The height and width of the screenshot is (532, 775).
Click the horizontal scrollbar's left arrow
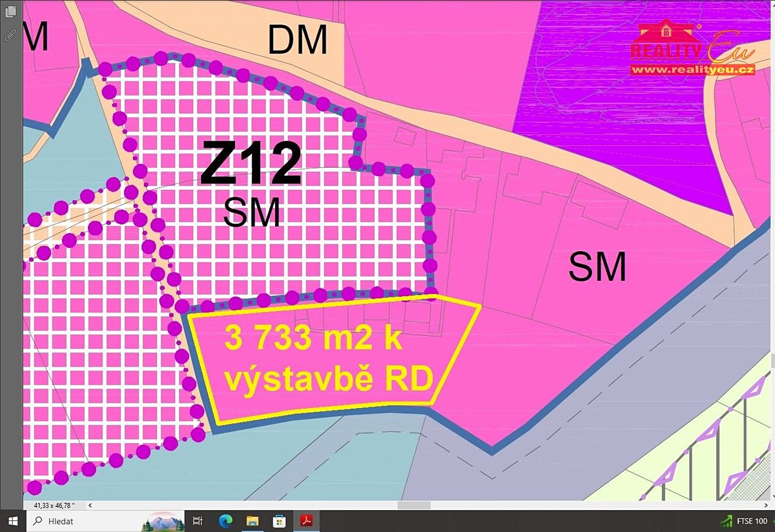[90, 506]
